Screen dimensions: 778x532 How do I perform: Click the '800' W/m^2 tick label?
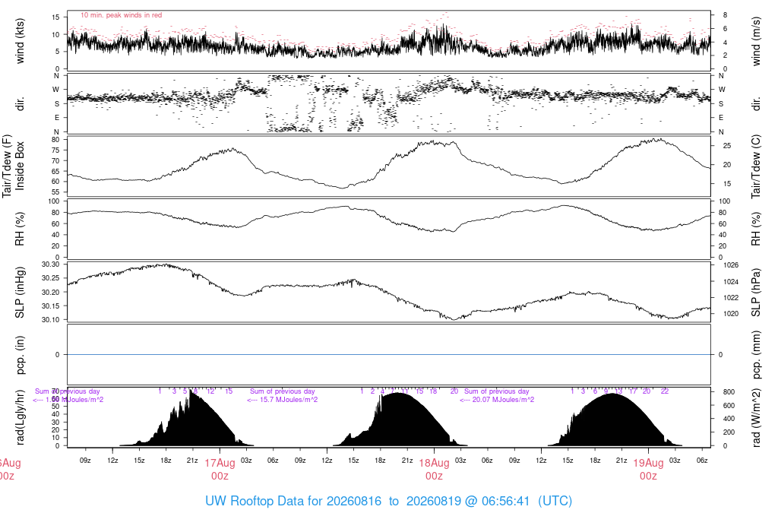pos(729,392)
